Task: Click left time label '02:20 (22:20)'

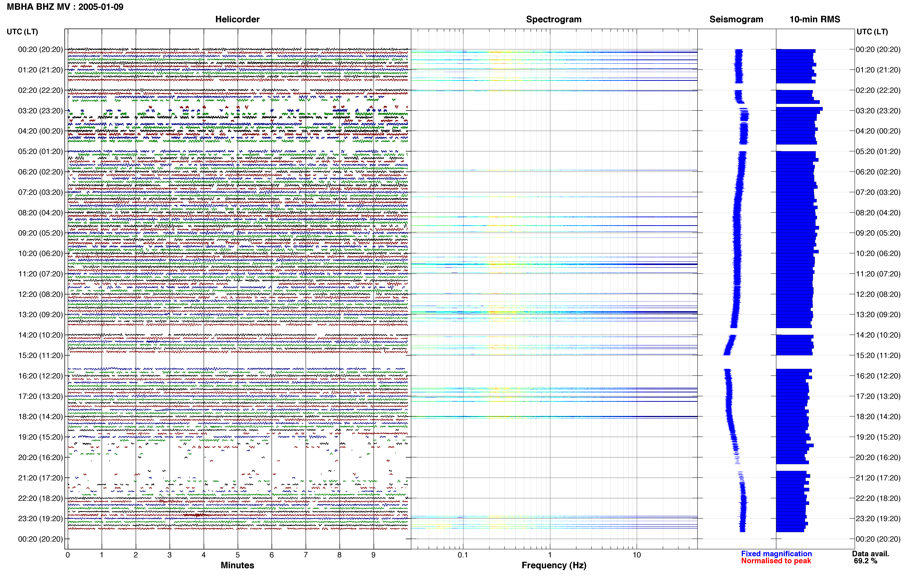Action: [x=40, y=90]
